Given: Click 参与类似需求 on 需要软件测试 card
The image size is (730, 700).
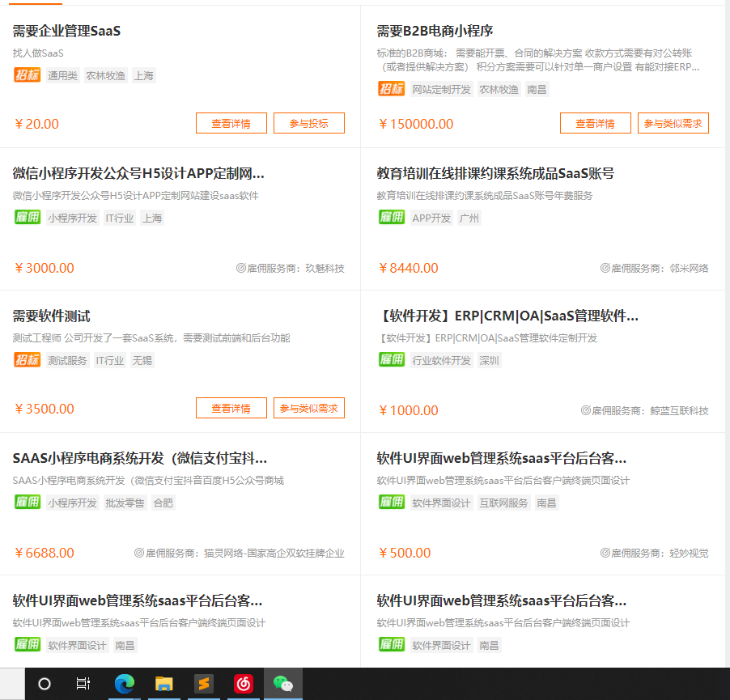Looking at the screenshot, I should coord(309,408).
